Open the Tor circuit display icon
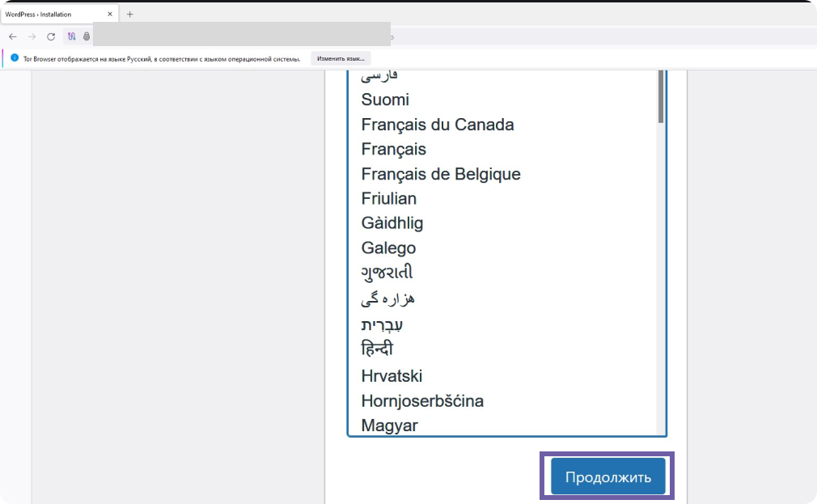 pos(72,36)
